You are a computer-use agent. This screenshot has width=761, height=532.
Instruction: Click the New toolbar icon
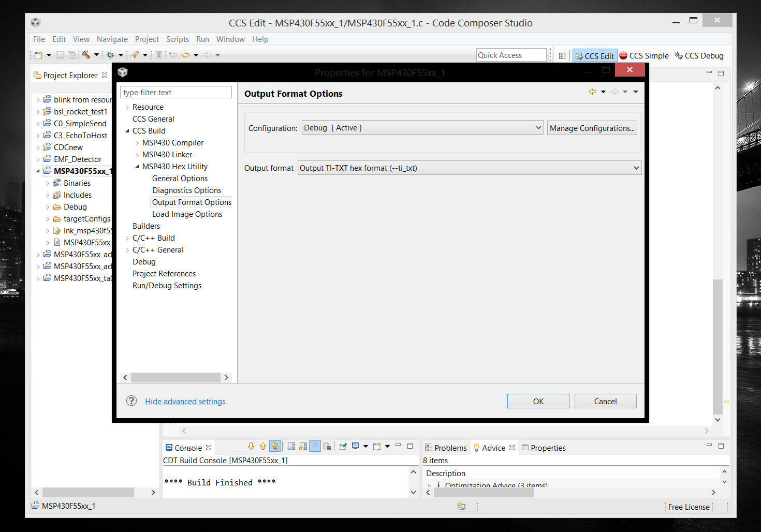38,55
